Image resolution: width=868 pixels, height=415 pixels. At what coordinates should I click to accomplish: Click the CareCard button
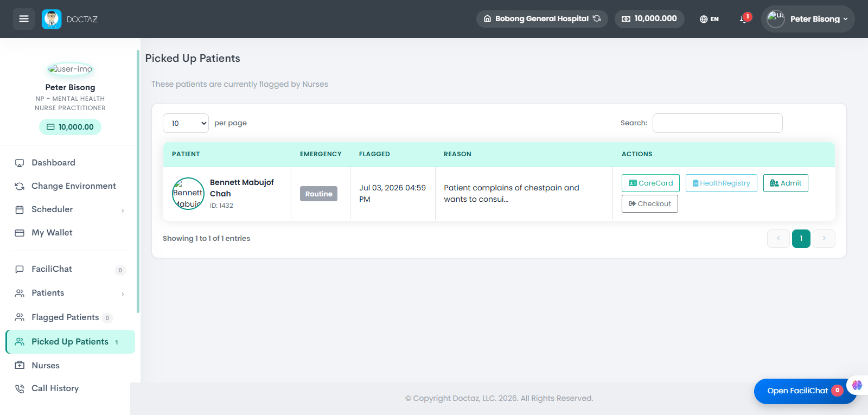click(x=650, y=183)
